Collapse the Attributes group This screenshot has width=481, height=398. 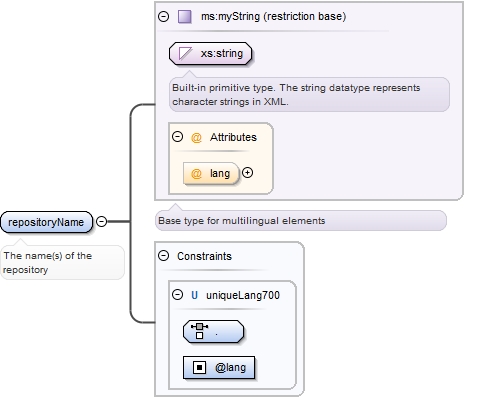(177, 137)
